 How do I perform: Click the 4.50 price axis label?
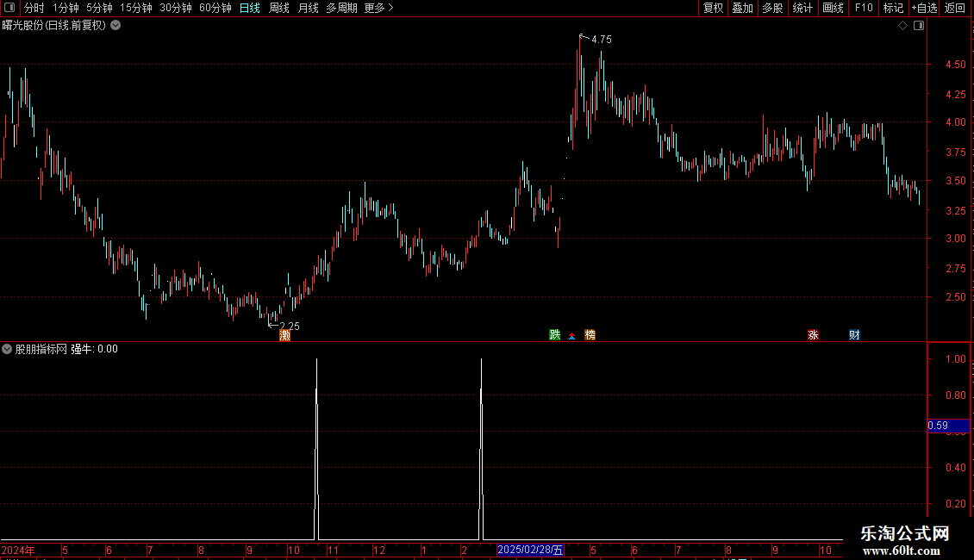click(955, 65)
